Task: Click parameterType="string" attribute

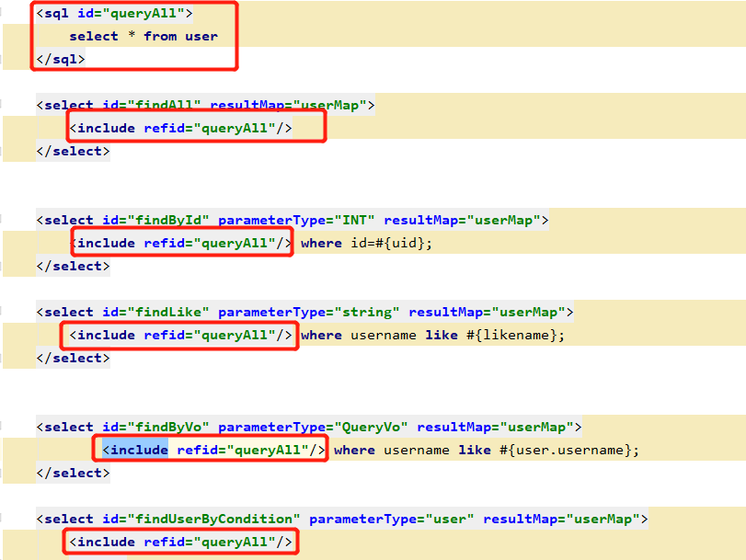Action: 309,312
